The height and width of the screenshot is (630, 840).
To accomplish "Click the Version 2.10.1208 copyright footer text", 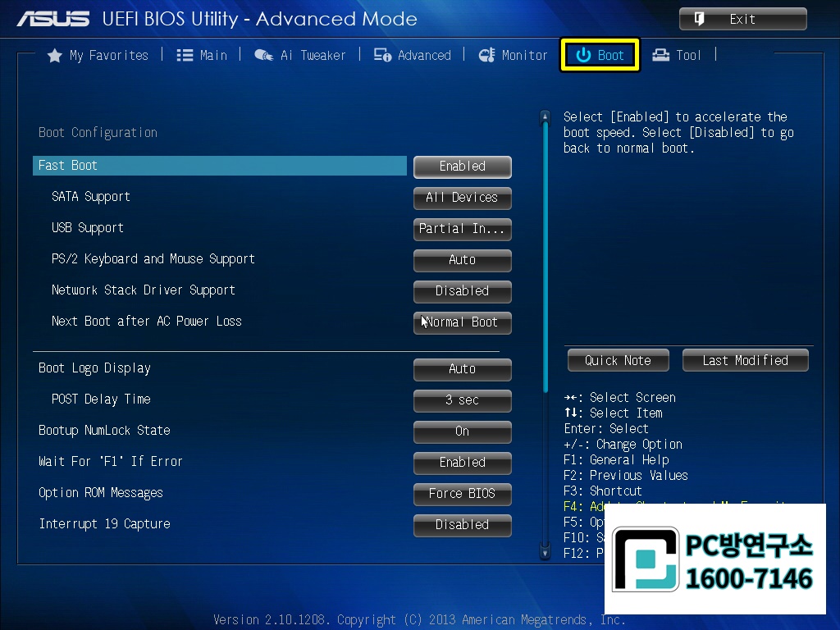I will tap(419, 620).
